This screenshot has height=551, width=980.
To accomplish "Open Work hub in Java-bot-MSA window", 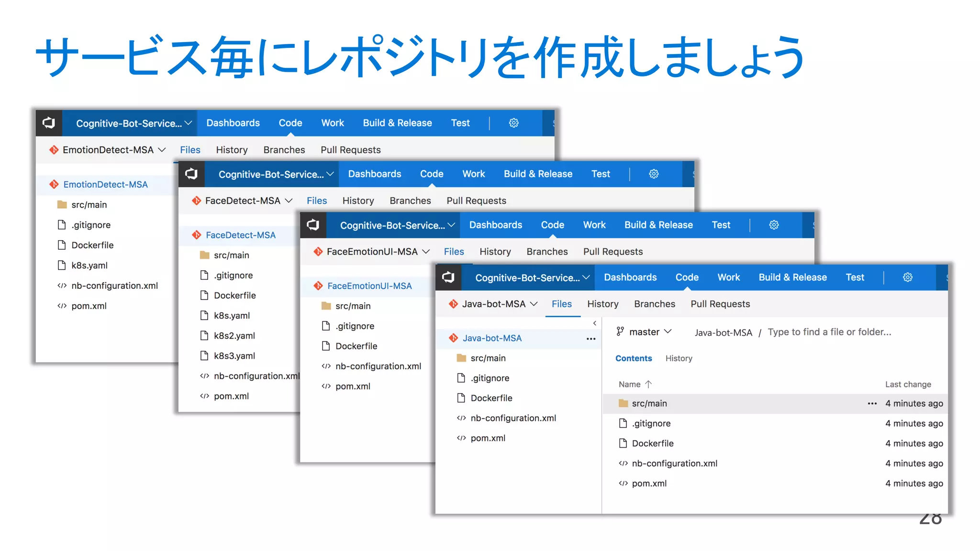I will [x=728, y=277].
